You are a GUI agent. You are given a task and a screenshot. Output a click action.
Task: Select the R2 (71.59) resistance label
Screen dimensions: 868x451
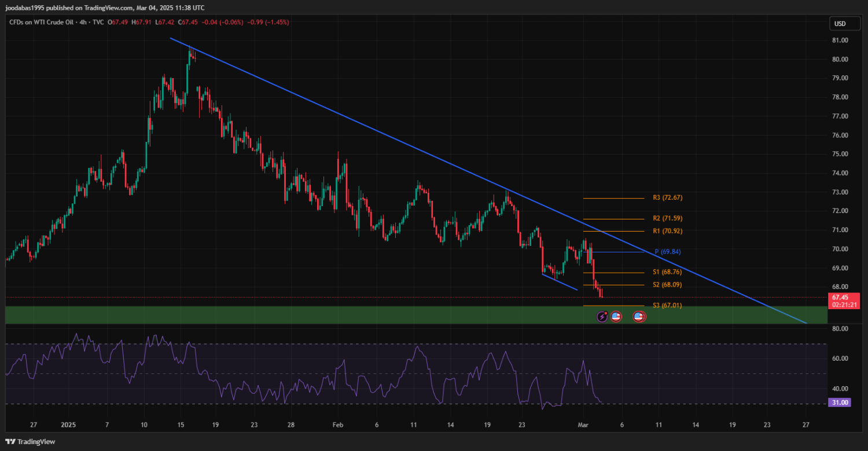[667, 218]
